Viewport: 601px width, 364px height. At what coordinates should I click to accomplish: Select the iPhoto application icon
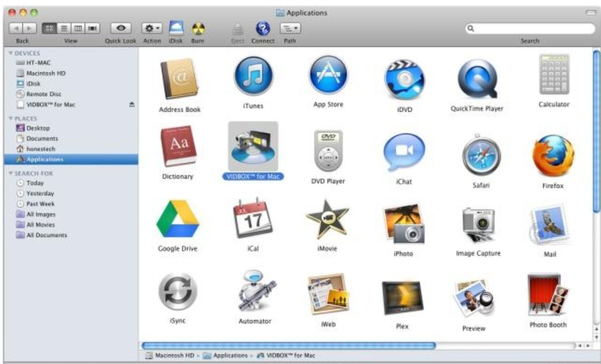click(x=404, y=224)
